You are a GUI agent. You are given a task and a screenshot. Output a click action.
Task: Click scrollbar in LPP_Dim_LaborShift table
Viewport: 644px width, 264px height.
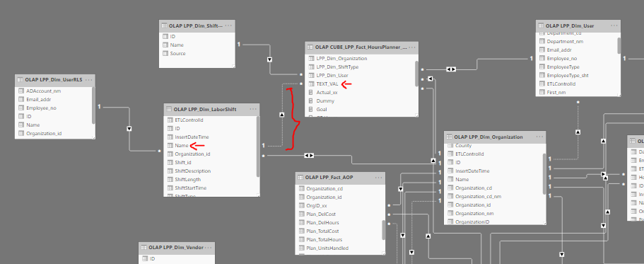pyautogui.click(x=258, y=146)
